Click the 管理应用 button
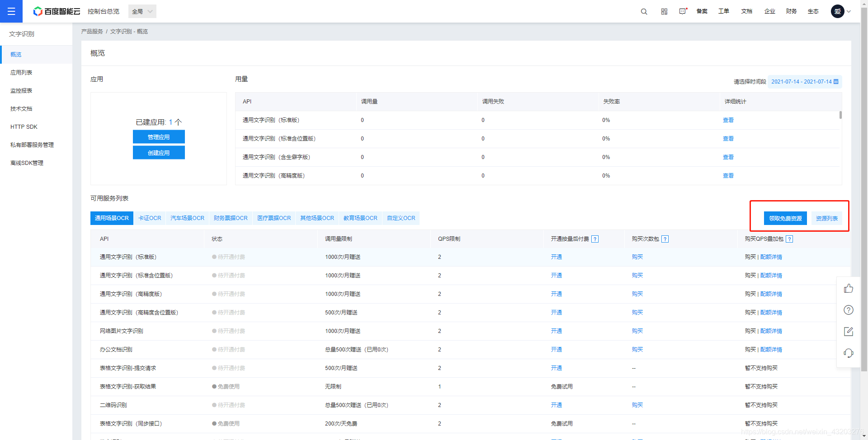This screenshot has height=440, width=868. (159, 137)
